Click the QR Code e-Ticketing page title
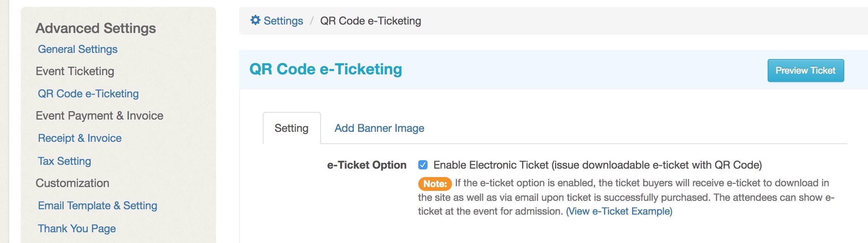 click(326, 69)
